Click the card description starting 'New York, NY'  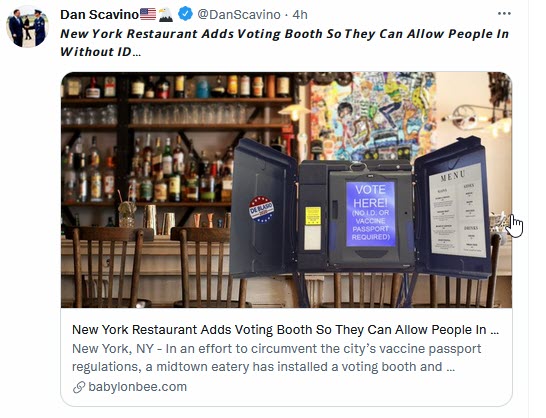pos(277,357)
